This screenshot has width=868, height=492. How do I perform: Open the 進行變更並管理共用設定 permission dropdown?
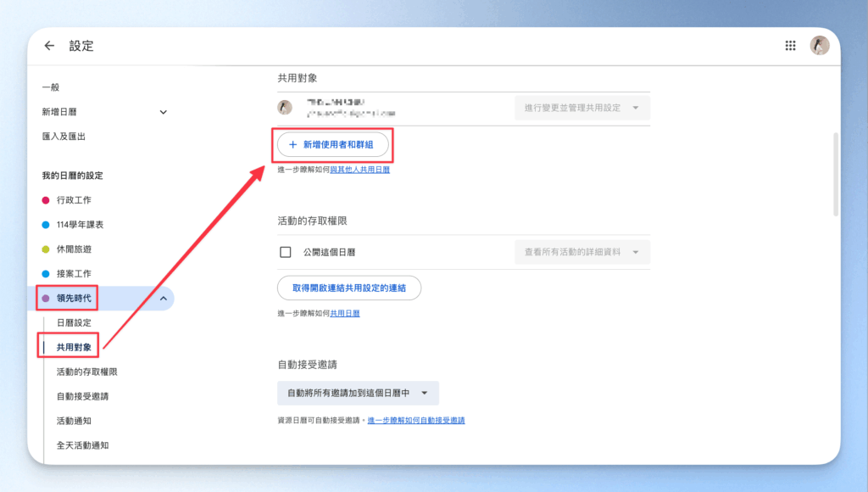(581, 108)
